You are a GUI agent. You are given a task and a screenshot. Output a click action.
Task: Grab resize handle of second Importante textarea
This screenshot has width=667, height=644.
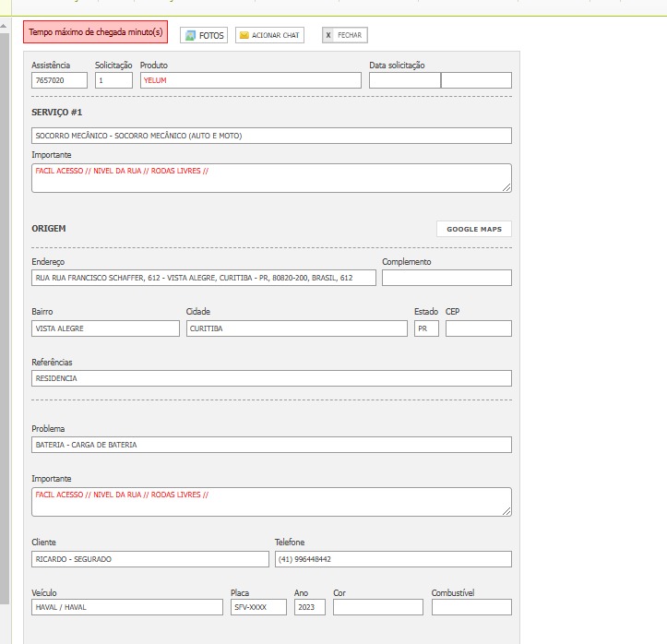pos(506,511)
